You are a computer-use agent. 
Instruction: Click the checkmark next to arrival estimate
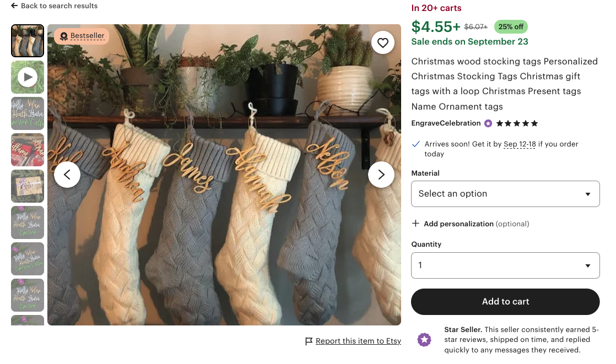(415, 144)
